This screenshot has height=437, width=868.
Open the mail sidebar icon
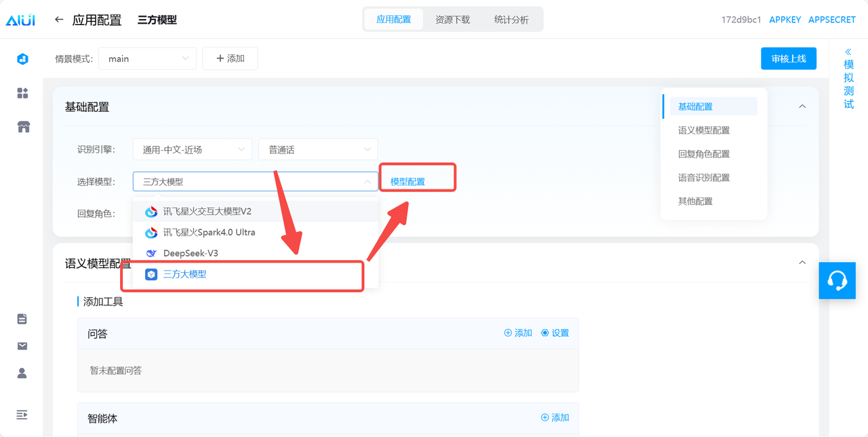(22, 346)
